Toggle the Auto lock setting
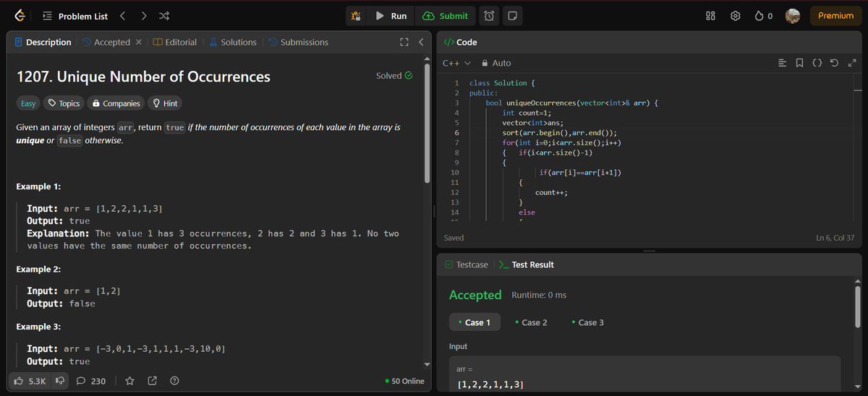 pyautogui.click(x=496, y=63)
